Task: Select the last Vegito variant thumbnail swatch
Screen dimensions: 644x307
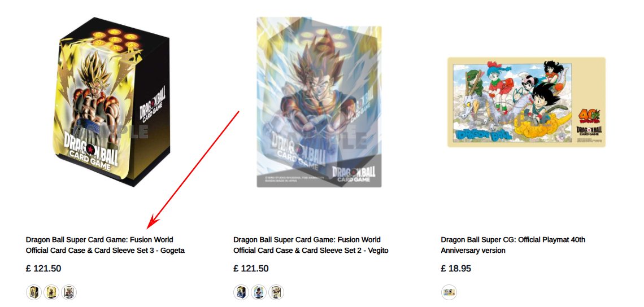Action: 276,292
